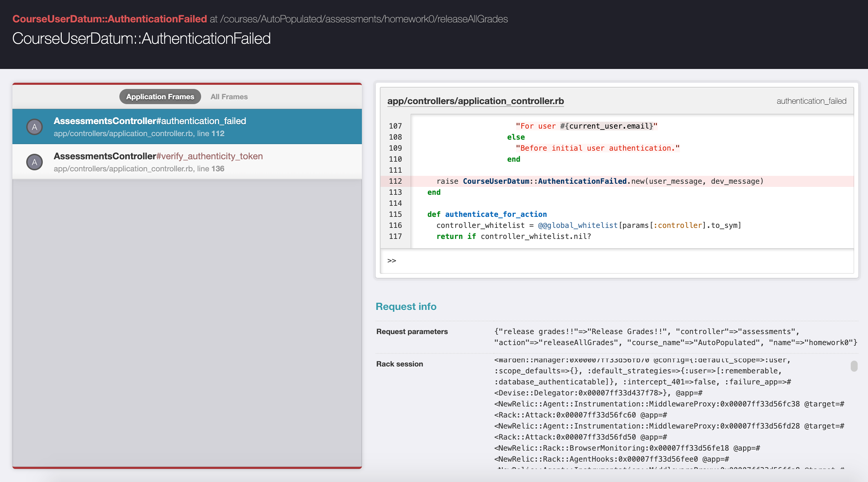Click the Rack session label
Viewport: 868px width, 482px height.
tap(400, 364)
